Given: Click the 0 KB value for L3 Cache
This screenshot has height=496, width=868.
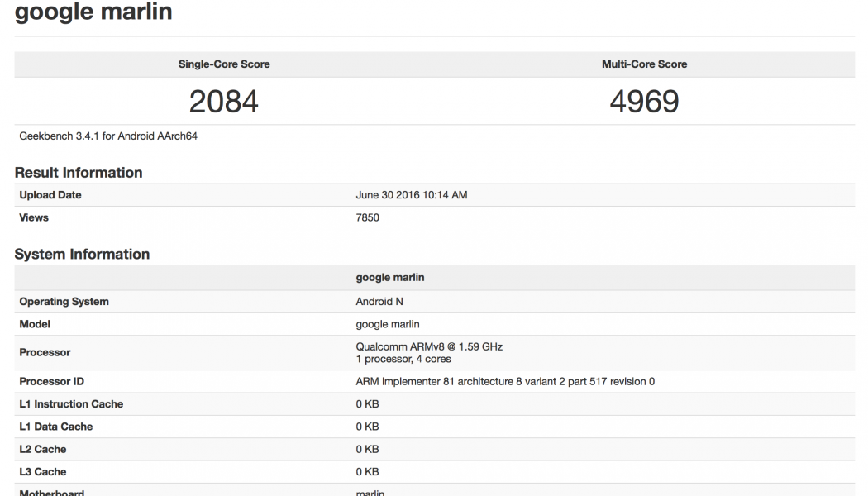Looking at the screenshot, I should click(x=368, y=472).
